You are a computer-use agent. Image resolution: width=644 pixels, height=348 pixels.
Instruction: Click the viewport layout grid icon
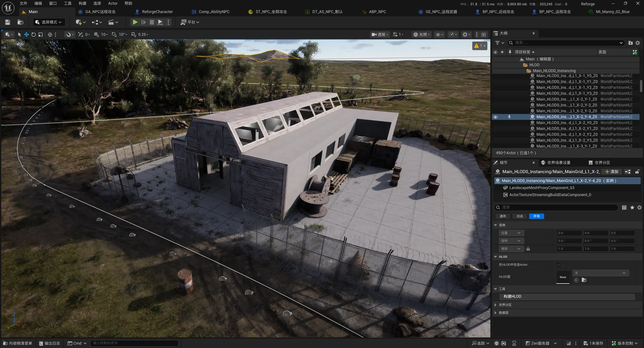pos(484,35)
